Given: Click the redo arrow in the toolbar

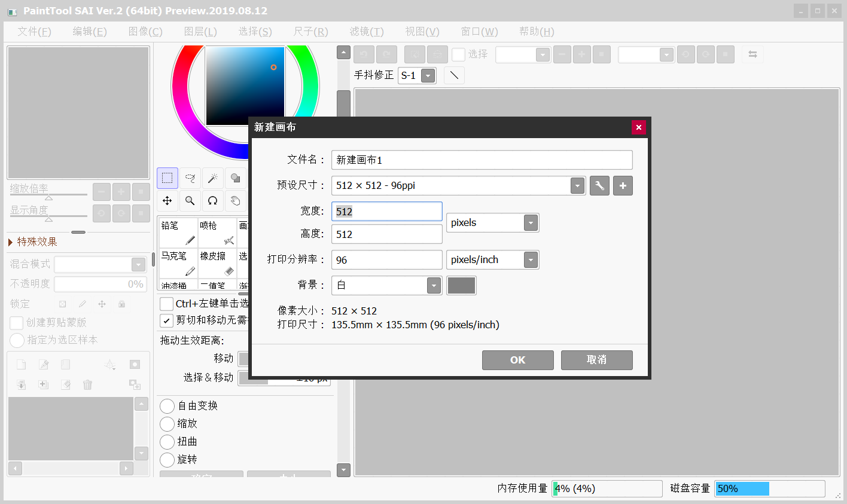Looking at the screenshot, I should [x=386, y=54].
